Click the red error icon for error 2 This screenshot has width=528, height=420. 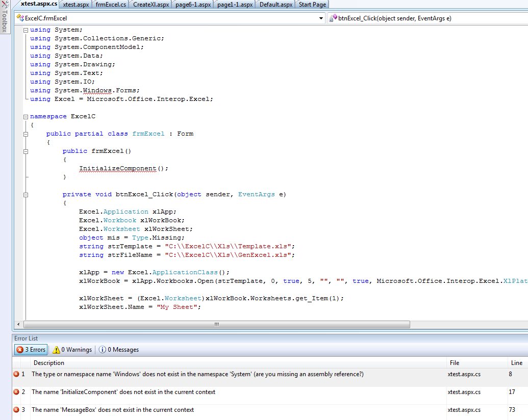pyautogui.click(x=16, y=392)
